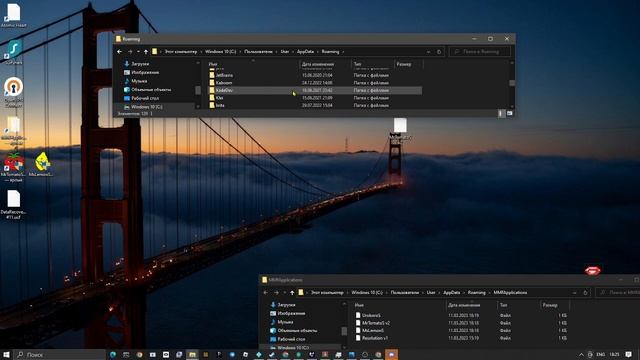Select DataRecovery file on desktop
Screen dimensions: 640x360
pos(13,205)
